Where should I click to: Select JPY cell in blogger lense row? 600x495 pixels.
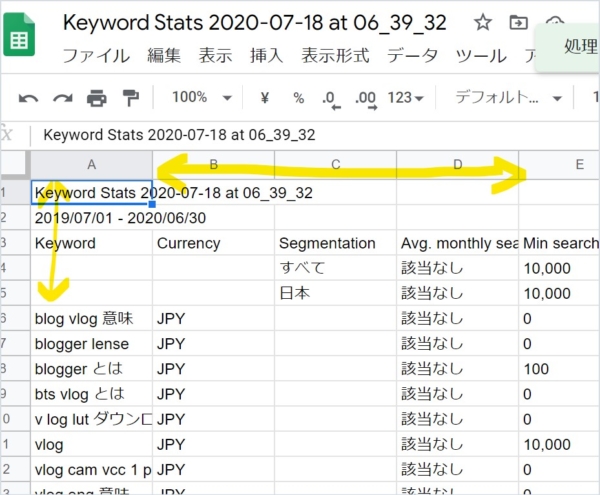214,344
